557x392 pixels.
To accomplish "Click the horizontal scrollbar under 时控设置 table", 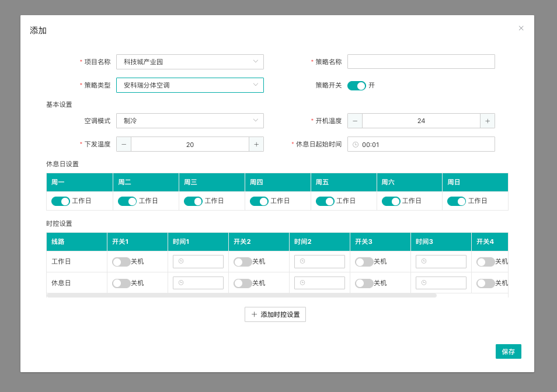I will click(242, 295).
